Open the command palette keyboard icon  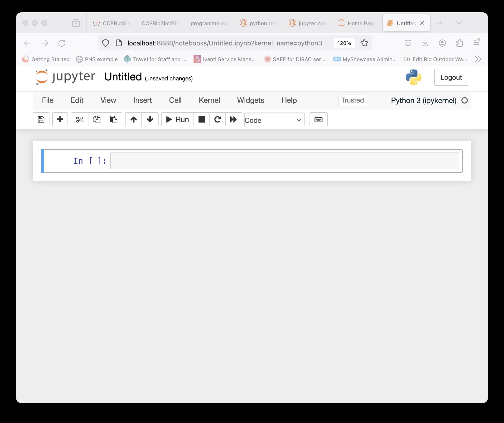coord(319,119)
